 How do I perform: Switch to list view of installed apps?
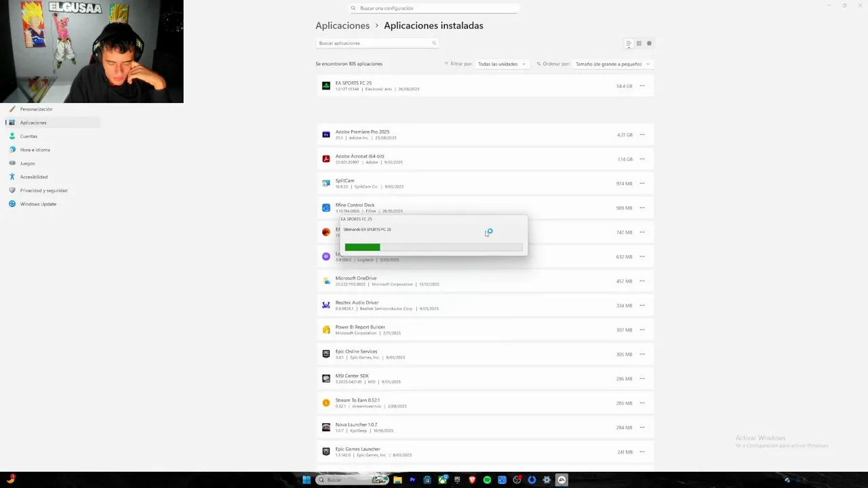[629, 43]
